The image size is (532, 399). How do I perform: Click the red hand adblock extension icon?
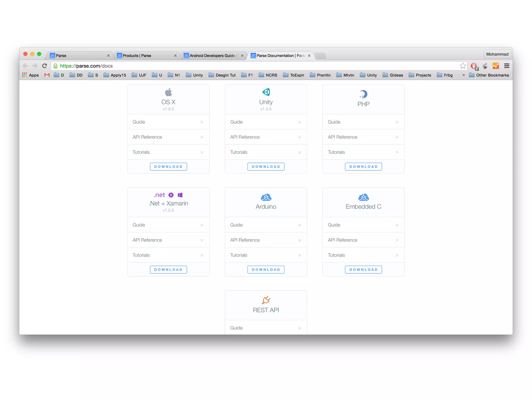(474, 66)
